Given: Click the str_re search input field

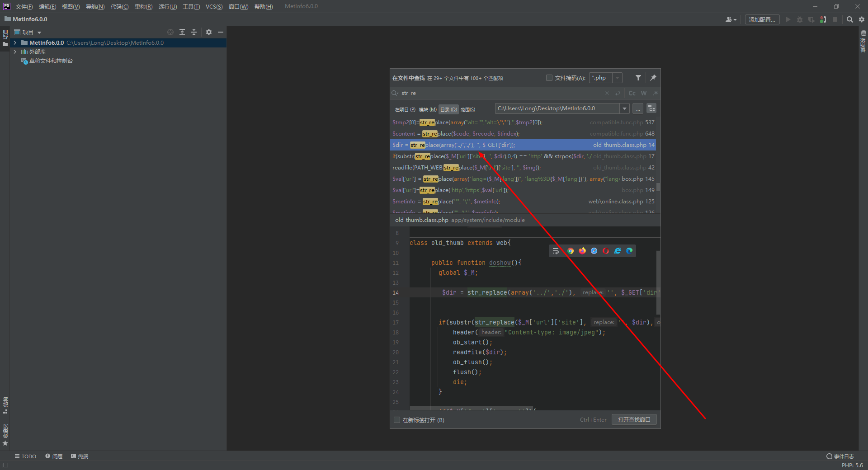Looking at the screenshot, I should (501, 93).
